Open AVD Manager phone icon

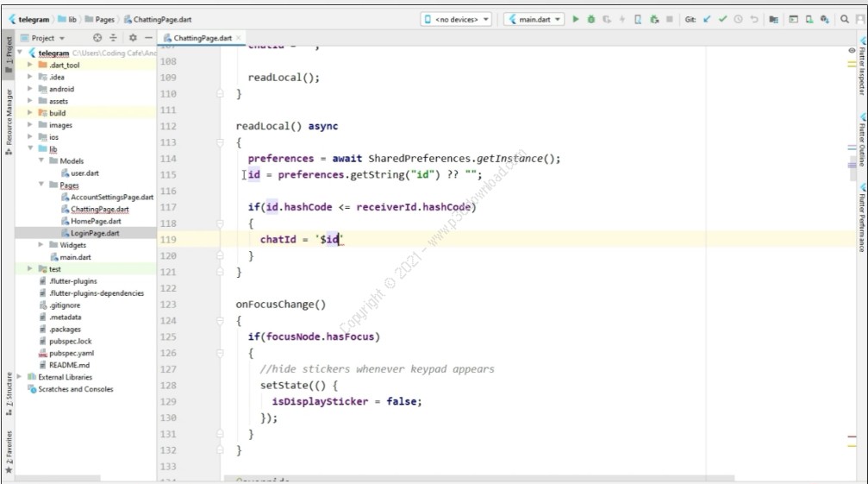point(809,19)
